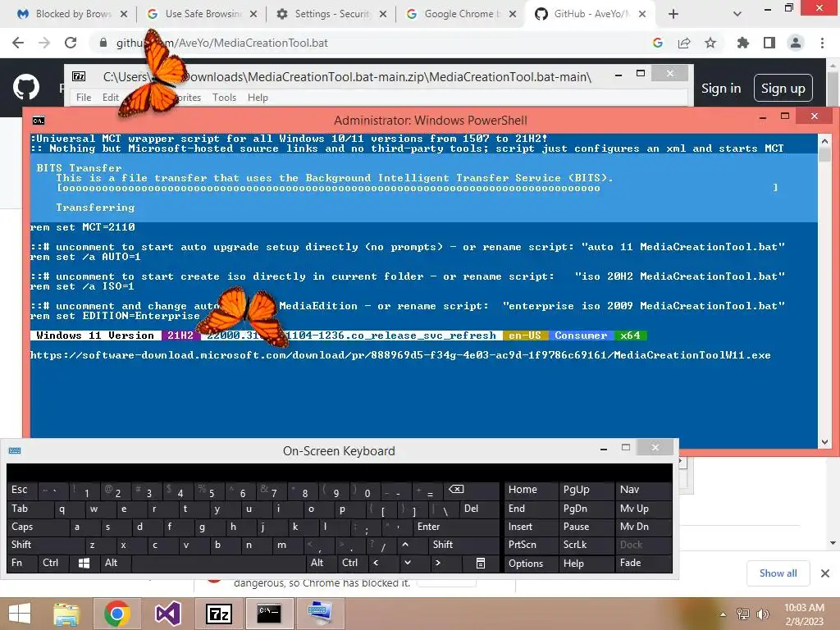Dismiss the Chrome downloads bar
Viewport: 840px width, 630px height.
(825, 573)
